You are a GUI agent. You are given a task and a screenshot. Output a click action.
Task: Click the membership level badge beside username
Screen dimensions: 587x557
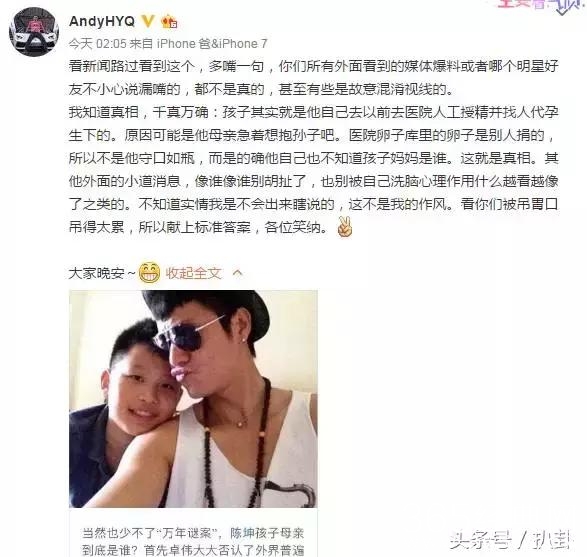tap(169, 21)
